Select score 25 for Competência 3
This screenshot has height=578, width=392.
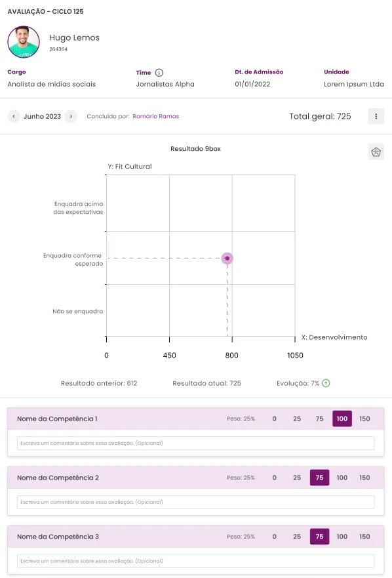click(x=297, y=537)
